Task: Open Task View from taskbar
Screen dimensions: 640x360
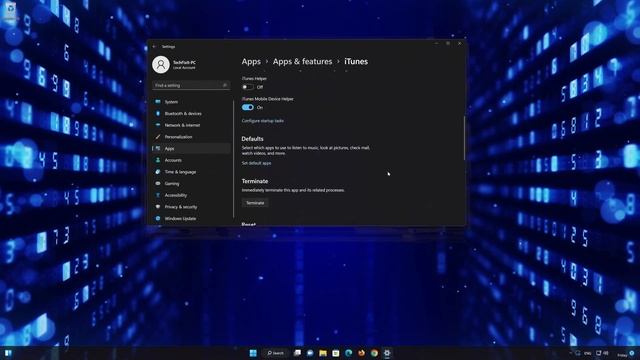Action: point(297,353)
